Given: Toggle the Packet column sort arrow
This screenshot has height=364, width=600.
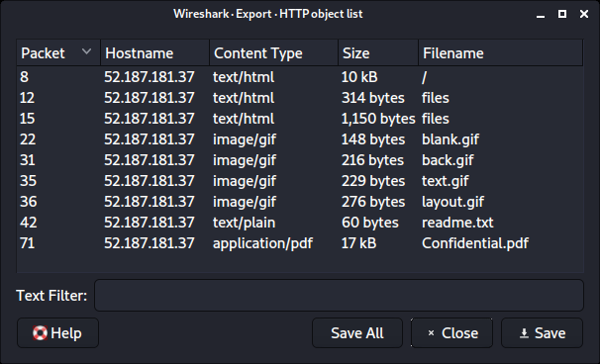Looking at the screenshot, I should pos(86,51).
